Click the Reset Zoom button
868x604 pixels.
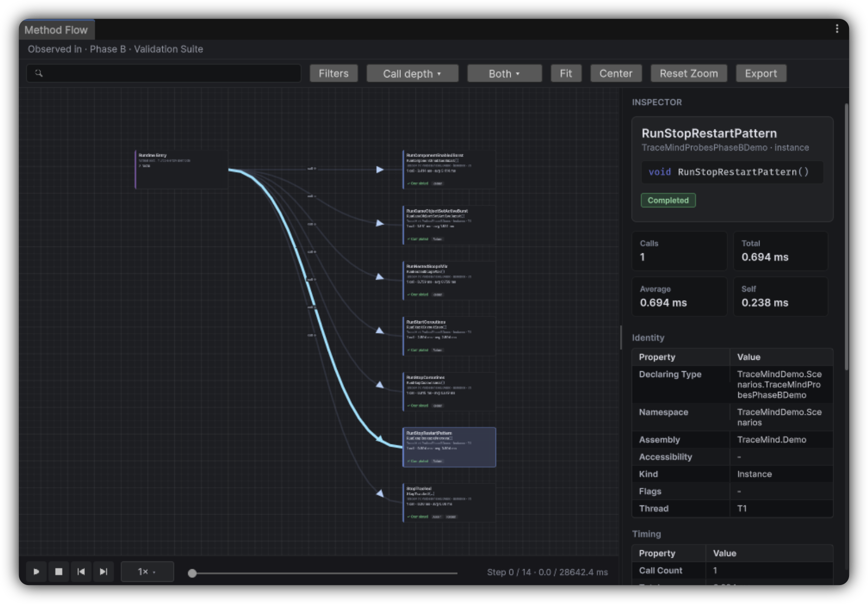688,74
